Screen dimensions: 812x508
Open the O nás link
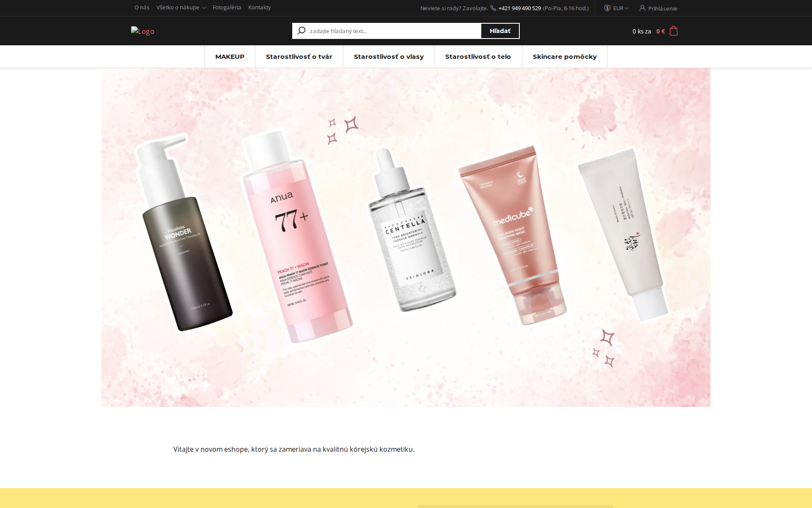[x=142, y=8]
